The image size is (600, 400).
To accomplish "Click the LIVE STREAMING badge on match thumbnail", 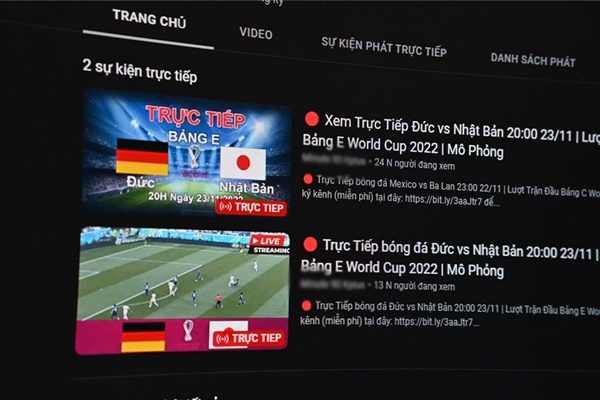I will tap(269, 245).
